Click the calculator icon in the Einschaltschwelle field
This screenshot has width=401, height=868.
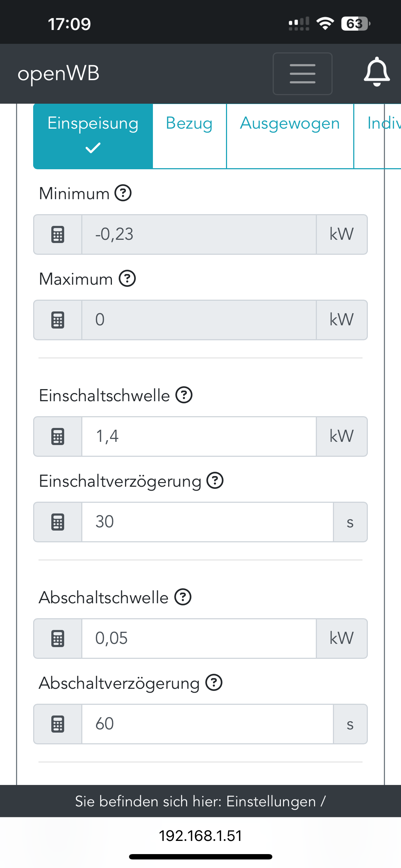[58, 436]
